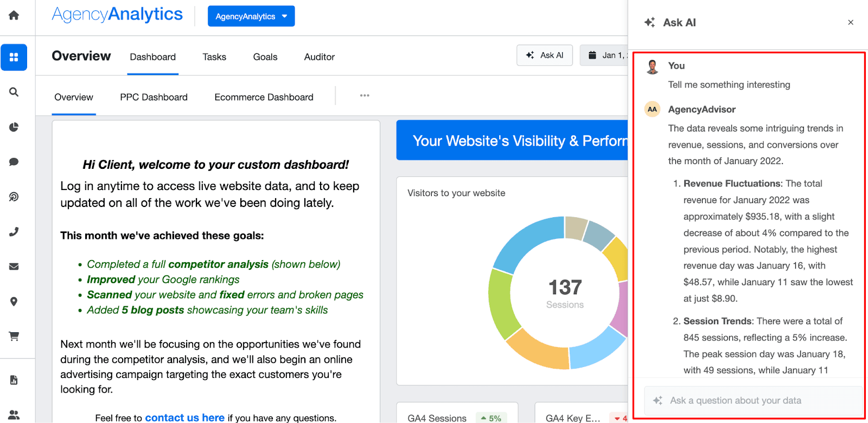The height and width of the screenshot is (423, 868).
Task: Open the dashboard grid icon in sidebar
Action: pyautogui.click(x=14, y=57)
